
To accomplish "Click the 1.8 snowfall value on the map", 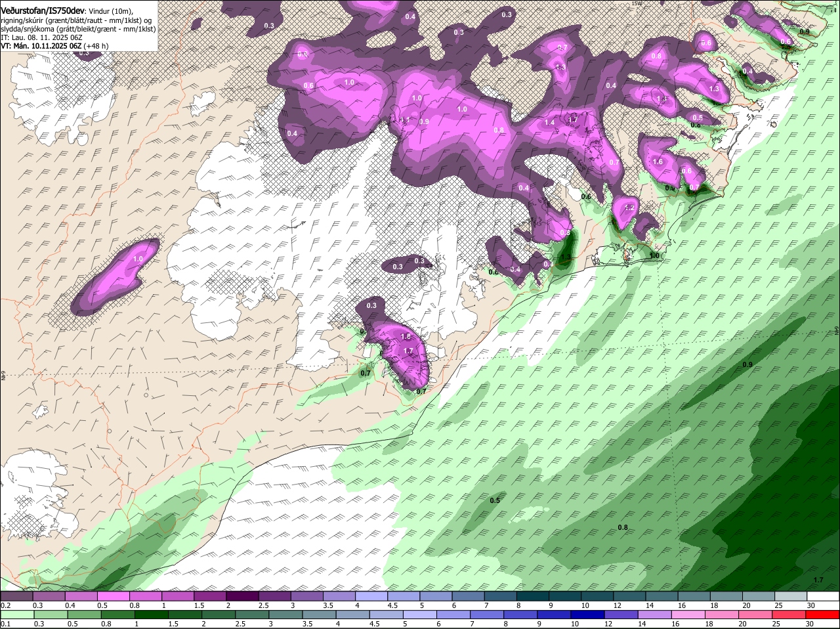I will pyautogui.click(x=406, y=337).
